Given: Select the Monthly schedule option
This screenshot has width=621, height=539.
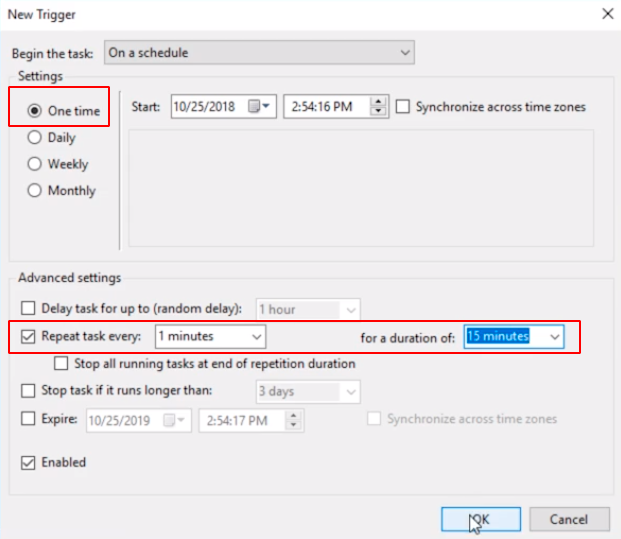Looking at the screenshot, I should click(34, 190).
